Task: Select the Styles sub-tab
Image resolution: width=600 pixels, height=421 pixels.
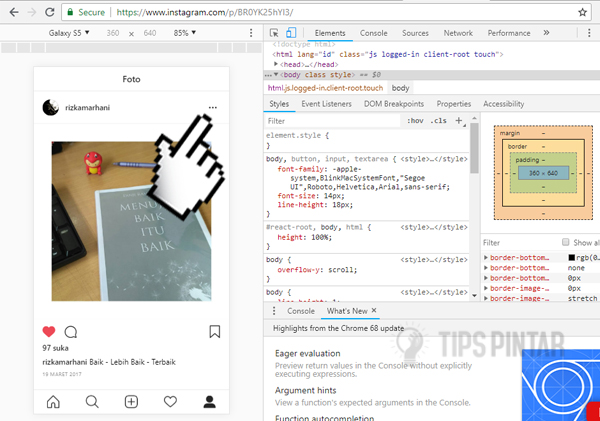Action: [x=279, y=104]
